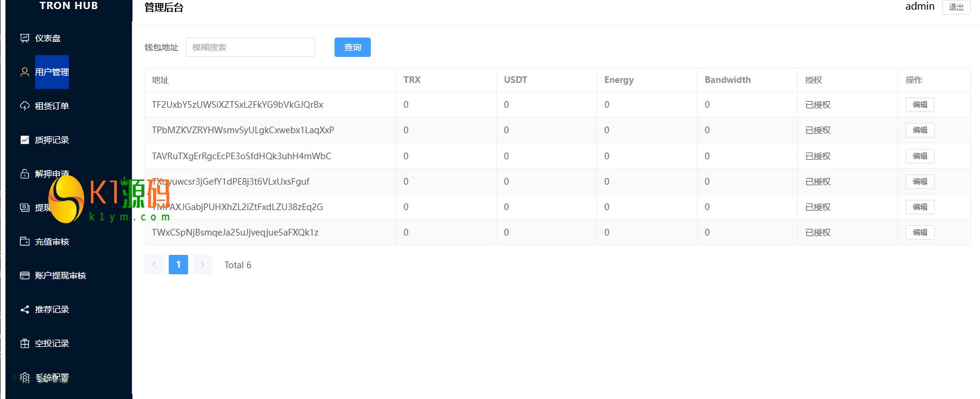Screen dimensions: 980x399
Task: Click the 钱包地址 field label
Action: 162,47
